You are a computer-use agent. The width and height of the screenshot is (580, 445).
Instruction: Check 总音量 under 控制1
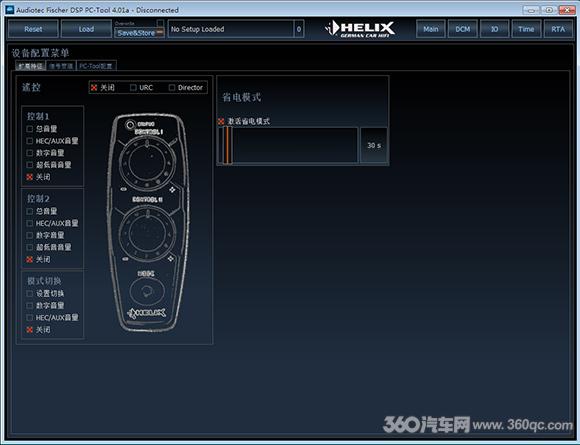click(x=30, y=129)
